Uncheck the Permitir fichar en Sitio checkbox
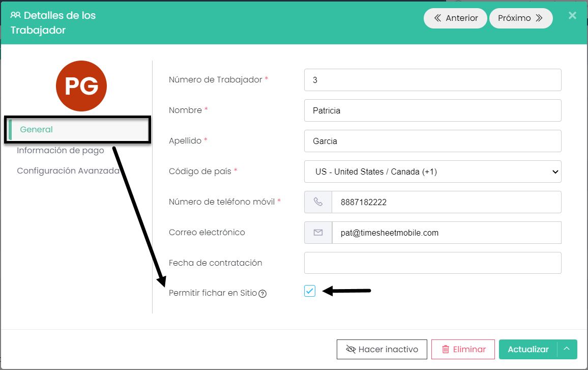Image resolution: width=588 pixels, height=370 pixels. coord(310,291)
